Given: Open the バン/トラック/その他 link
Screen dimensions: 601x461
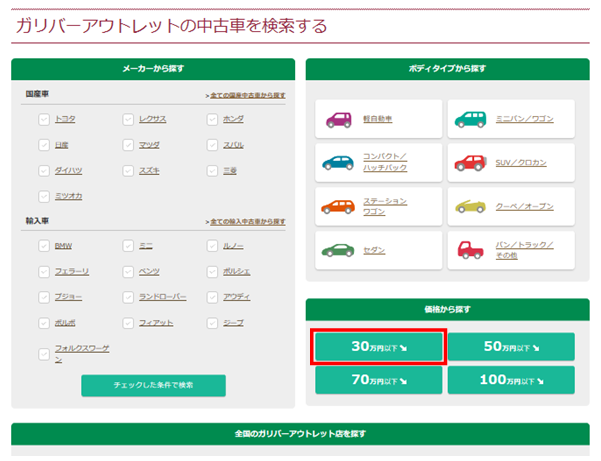Looking at the screenshot, I should [x=524, y=250].
